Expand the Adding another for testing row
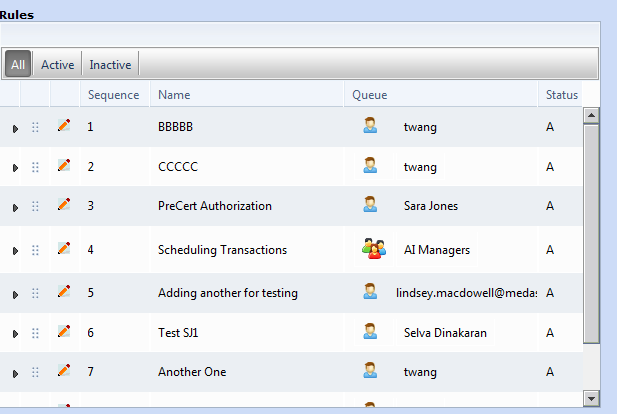 point(15,295)
